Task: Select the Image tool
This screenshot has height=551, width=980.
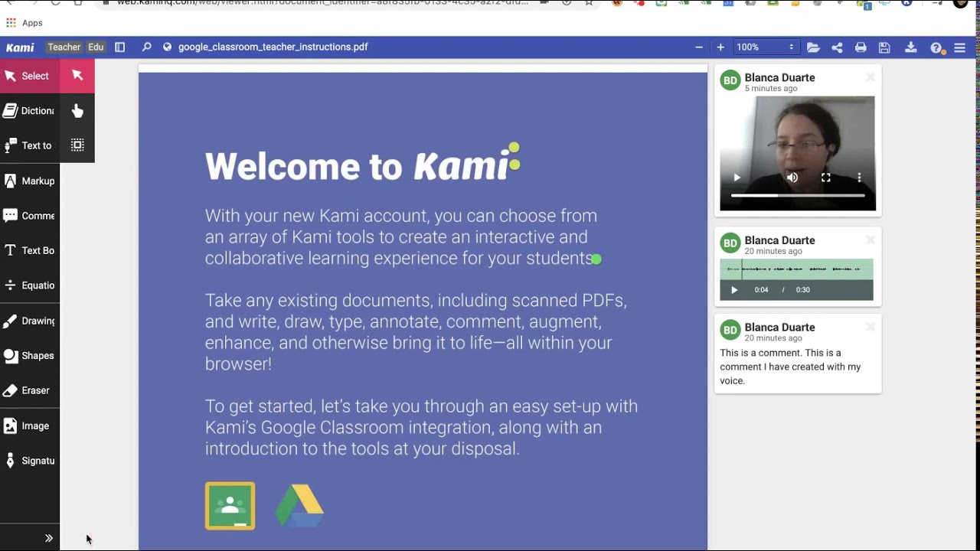Action: (29, 425)
